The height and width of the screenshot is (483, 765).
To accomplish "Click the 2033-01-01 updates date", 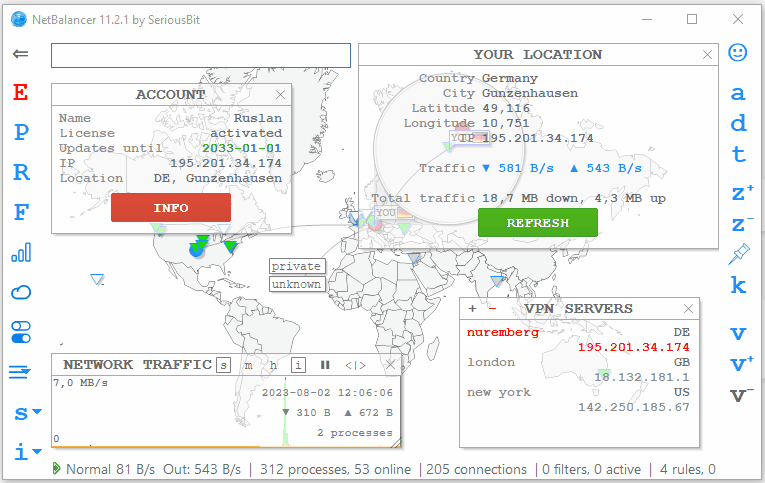I will (x=242, y=148).
